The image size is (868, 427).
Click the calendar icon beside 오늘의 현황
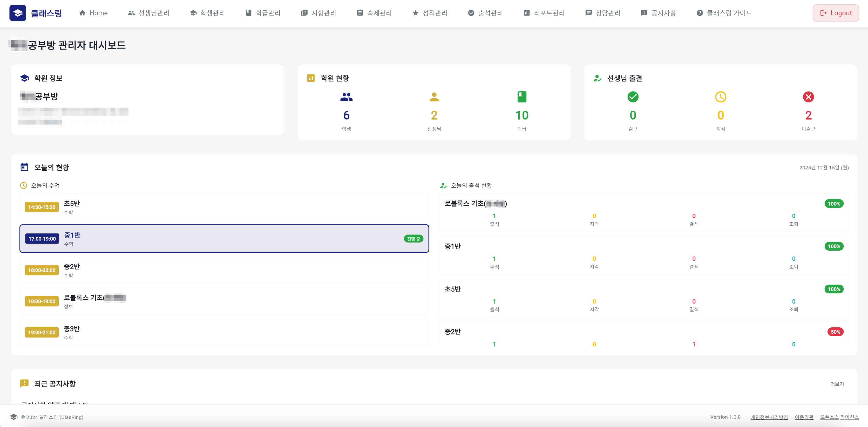pos(24,167)
